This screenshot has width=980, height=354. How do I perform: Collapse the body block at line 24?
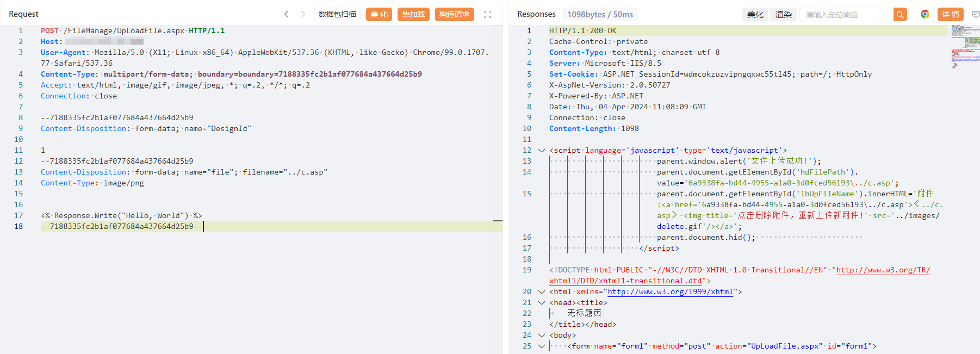point(541,336)
